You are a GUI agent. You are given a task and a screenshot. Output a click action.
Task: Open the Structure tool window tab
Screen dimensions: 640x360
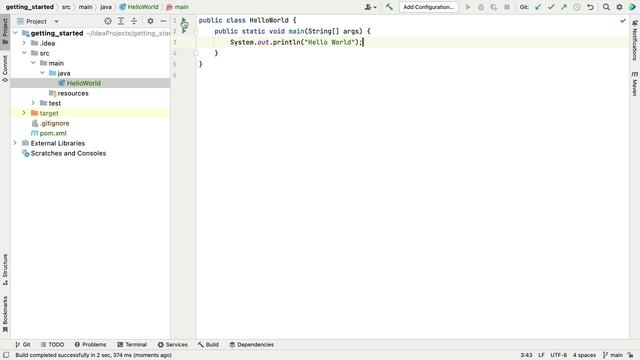pos(5,269)
